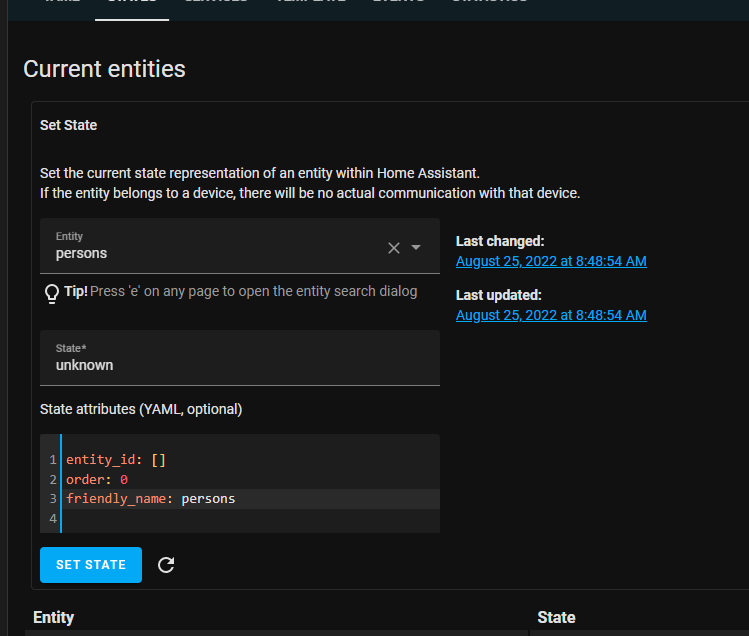749x636 pixels.
Task: Click the empty brackets value after entity_id
Action: [x=158, y=460]
